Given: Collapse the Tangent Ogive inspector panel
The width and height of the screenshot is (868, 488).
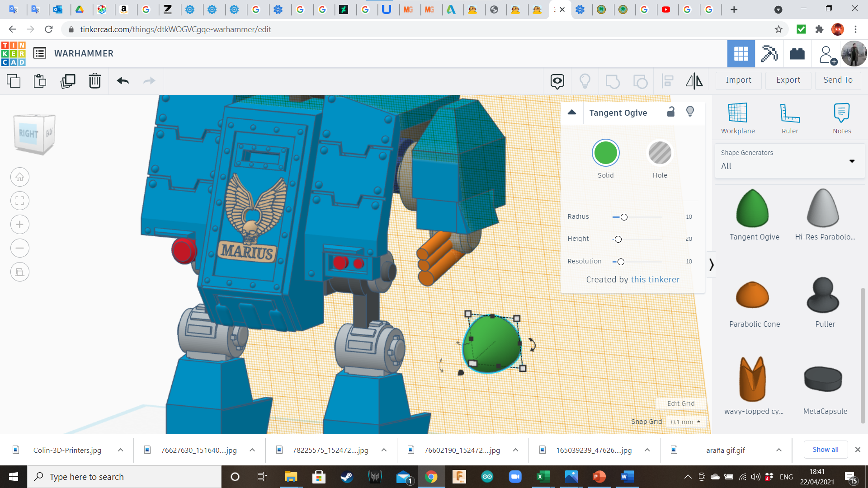Looking at the screenshot, I should 572,112.
